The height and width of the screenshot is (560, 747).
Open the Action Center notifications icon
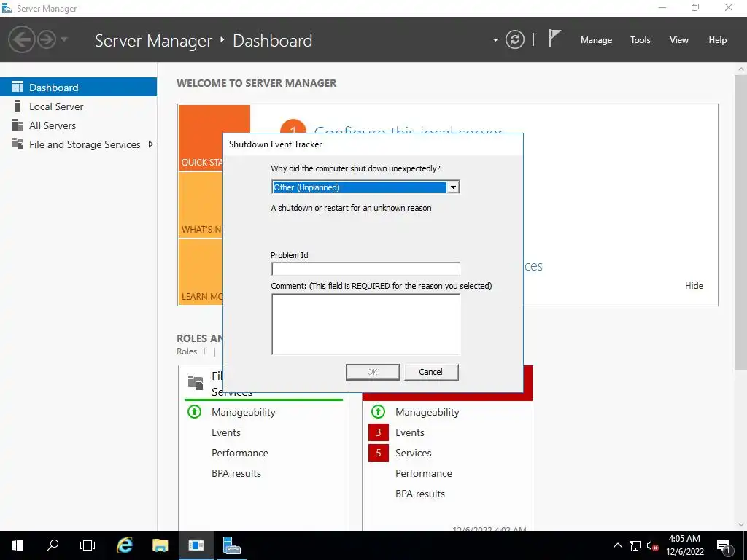click(x=724, y=545)
